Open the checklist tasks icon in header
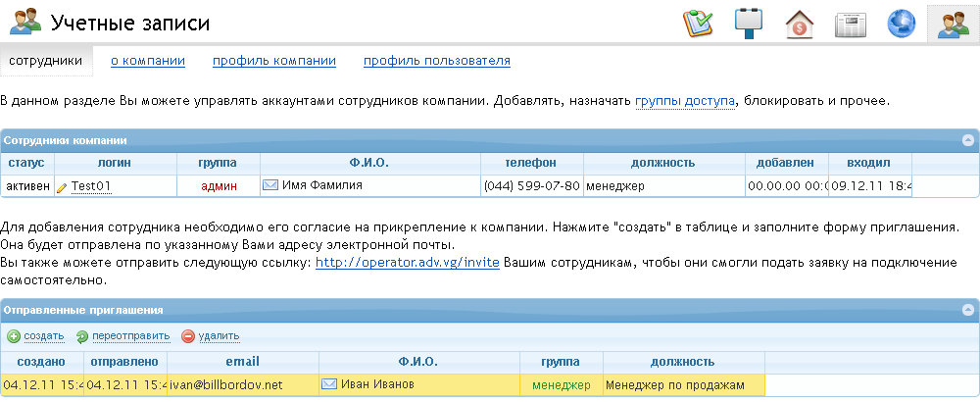Viewport: 980px width, 402px height. point(699,25)
